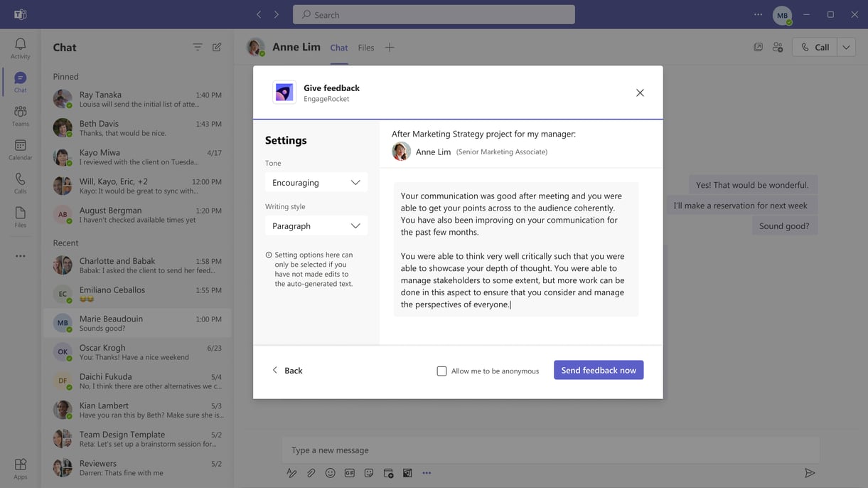Close the Give feedback dialog
868x488 pixels.
coord(640,92)
